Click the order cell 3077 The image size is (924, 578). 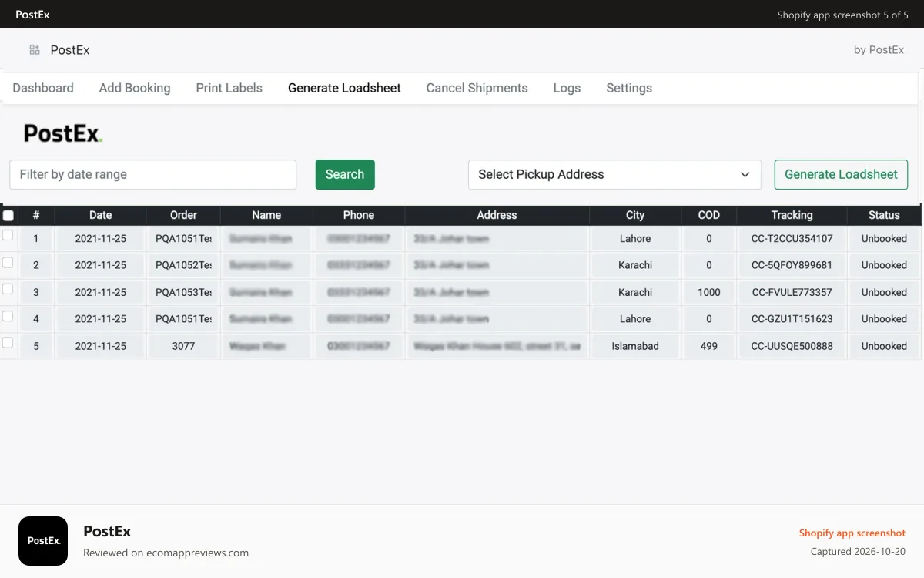(183, 346)
